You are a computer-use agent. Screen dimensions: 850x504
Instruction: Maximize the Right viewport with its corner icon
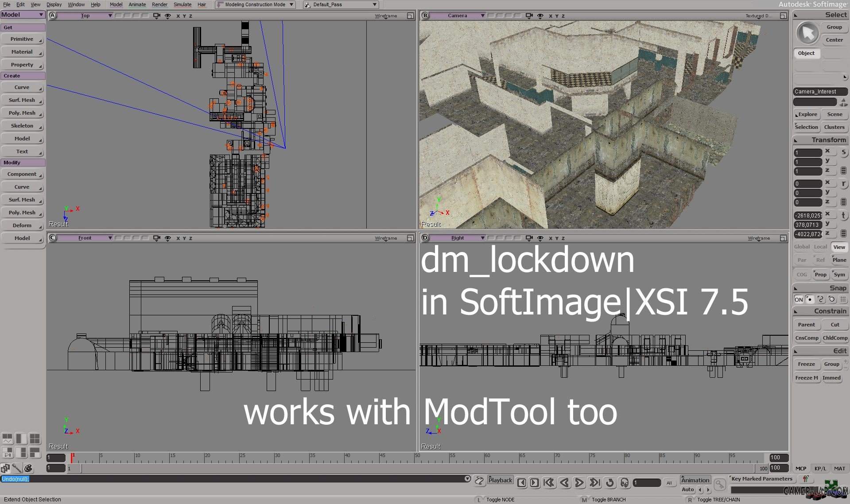783,238
